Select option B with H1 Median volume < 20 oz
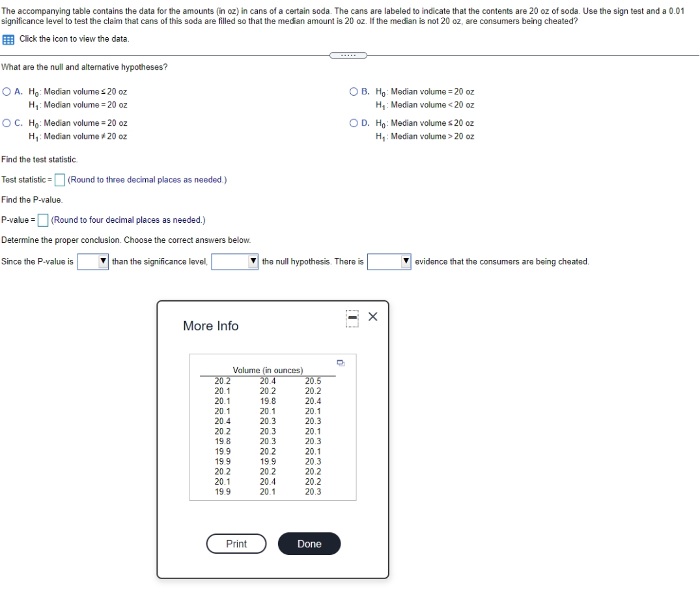700x611 pixels. pos(354,92)
